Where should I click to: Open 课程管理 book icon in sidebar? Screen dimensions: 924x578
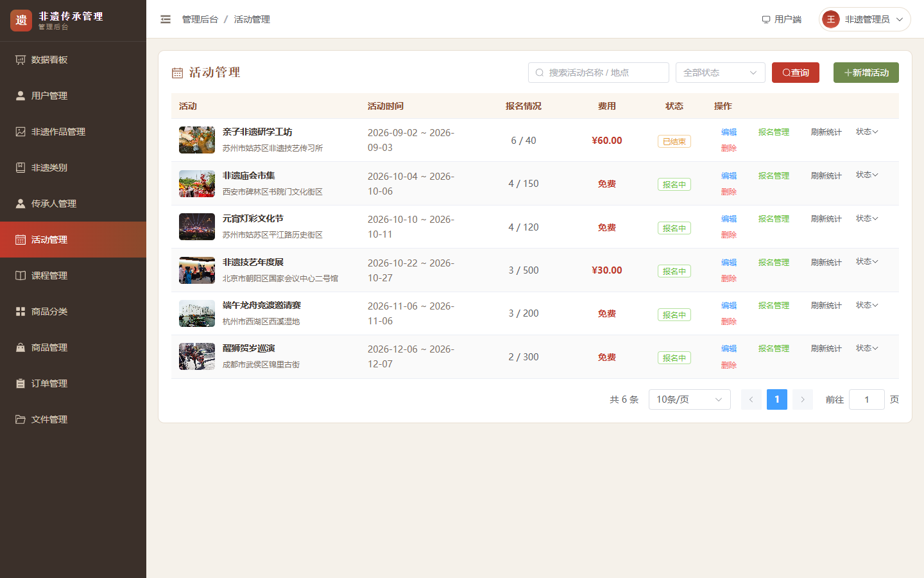coord(21,276)
